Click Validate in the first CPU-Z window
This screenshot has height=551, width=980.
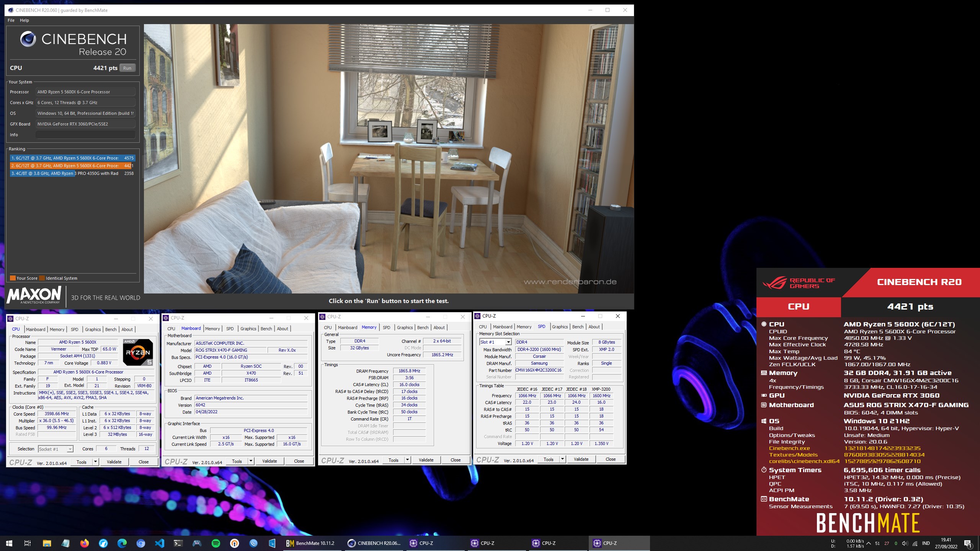click(x=114, y=462)
